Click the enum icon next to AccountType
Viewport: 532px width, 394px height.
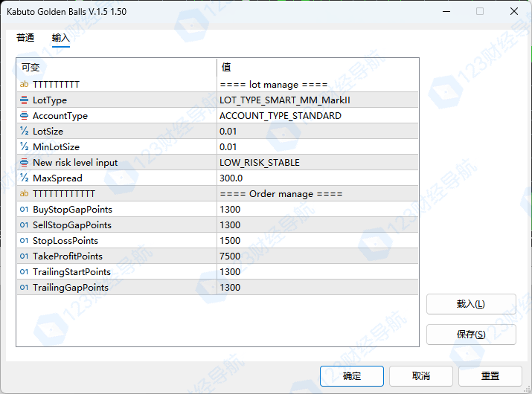click(24, 115)
